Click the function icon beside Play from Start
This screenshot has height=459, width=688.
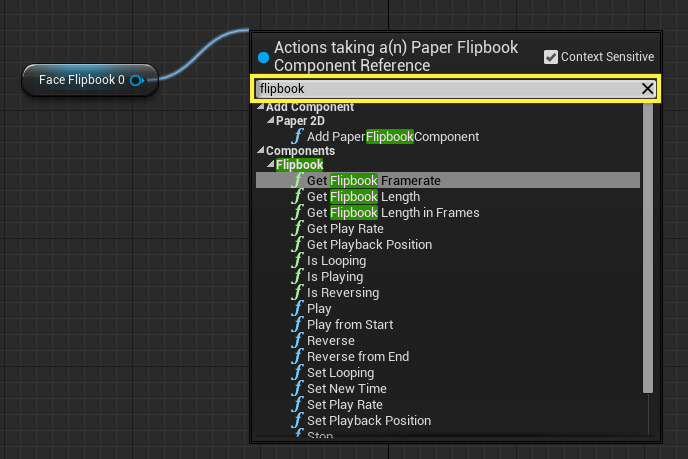[x=297, y=325]
